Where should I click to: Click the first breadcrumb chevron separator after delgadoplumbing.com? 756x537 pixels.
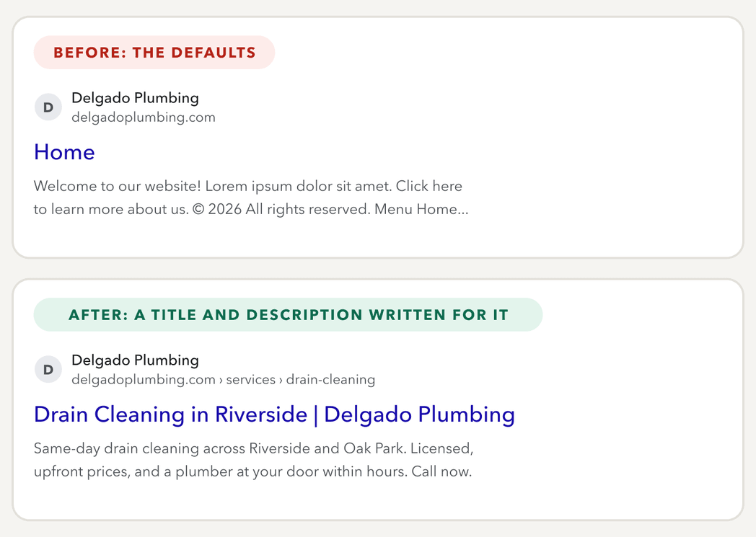(221, 380)
